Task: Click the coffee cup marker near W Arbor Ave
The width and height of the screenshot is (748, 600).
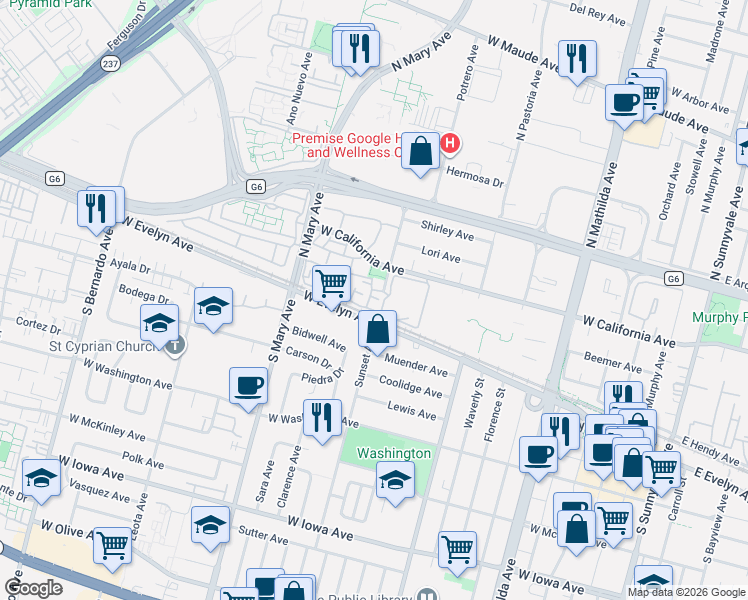Action: 624,104
